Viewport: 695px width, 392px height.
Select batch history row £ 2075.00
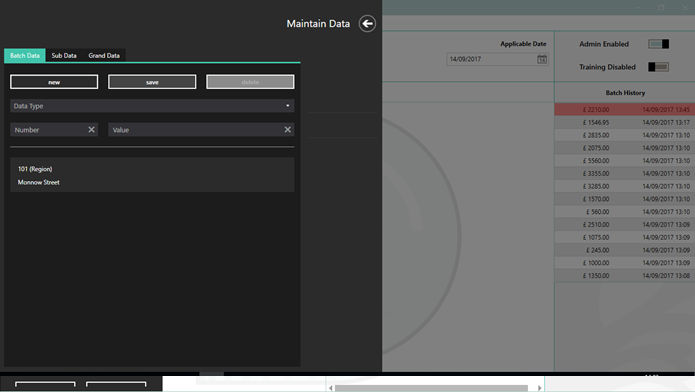coord(625,148)
